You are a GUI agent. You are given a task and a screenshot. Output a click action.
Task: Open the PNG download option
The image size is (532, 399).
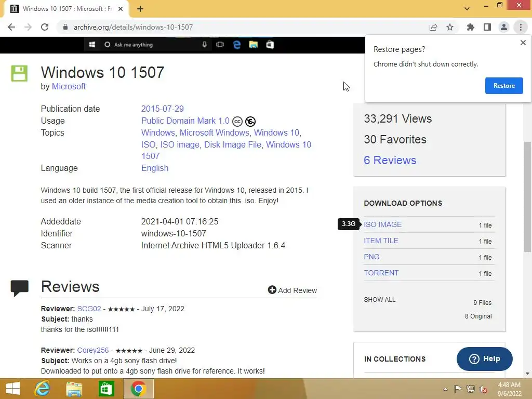click(371, 257)
